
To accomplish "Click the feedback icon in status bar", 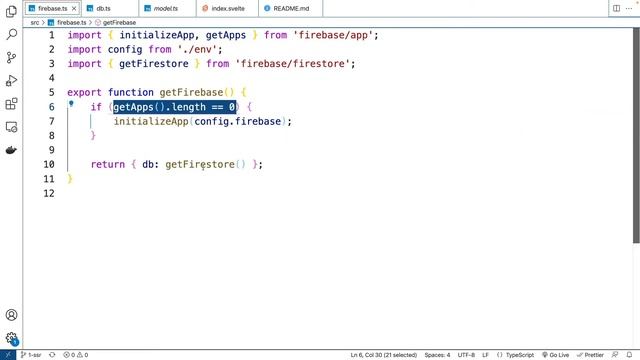I will click(x=615, y=355).
